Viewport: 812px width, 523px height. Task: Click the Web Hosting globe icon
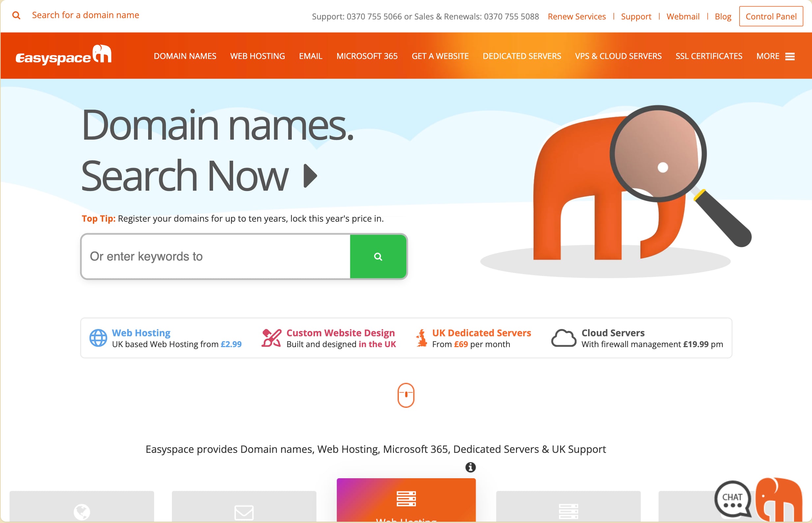coord(98,338)
